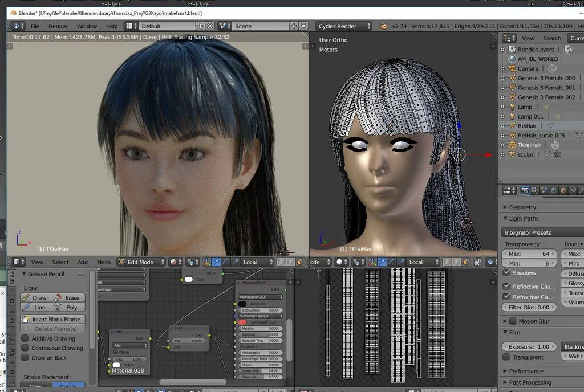Open Object properties tab
This screenshot has width=584, height=392.
point(563,190)
